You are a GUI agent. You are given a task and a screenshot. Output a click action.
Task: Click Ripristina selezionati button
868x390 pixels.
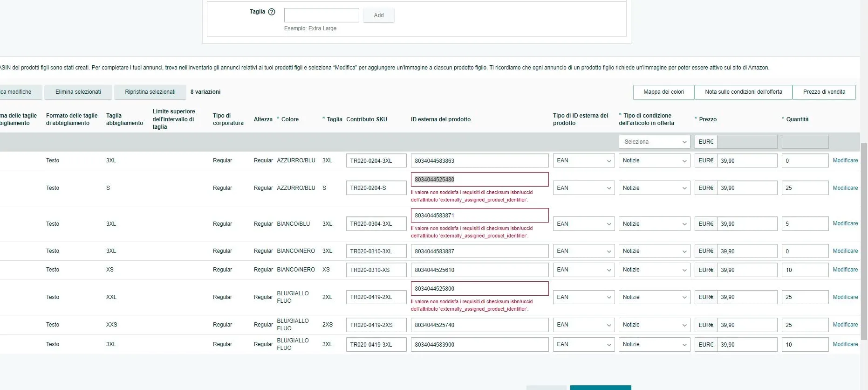pos(150,92)
